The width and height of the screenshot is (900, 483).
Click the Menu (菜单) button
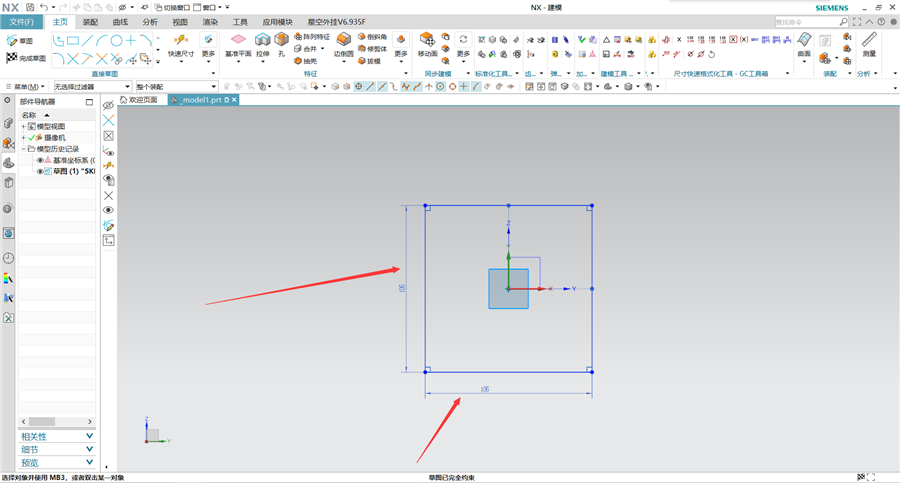[x=25, y=87]
